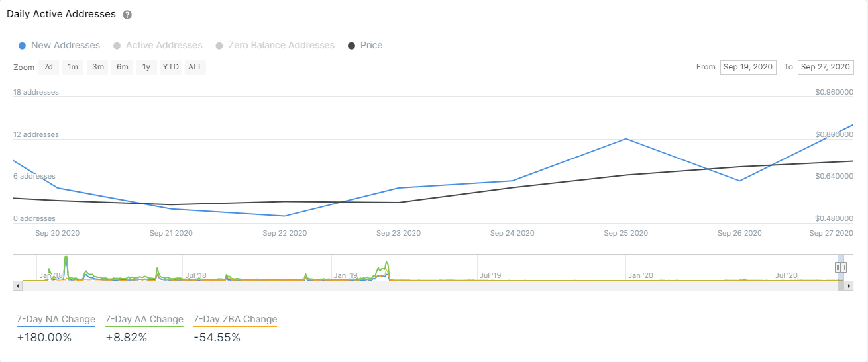Toggle the New Addresses series
Viewport: 868px width, 362px height.
tap(60, 46)
